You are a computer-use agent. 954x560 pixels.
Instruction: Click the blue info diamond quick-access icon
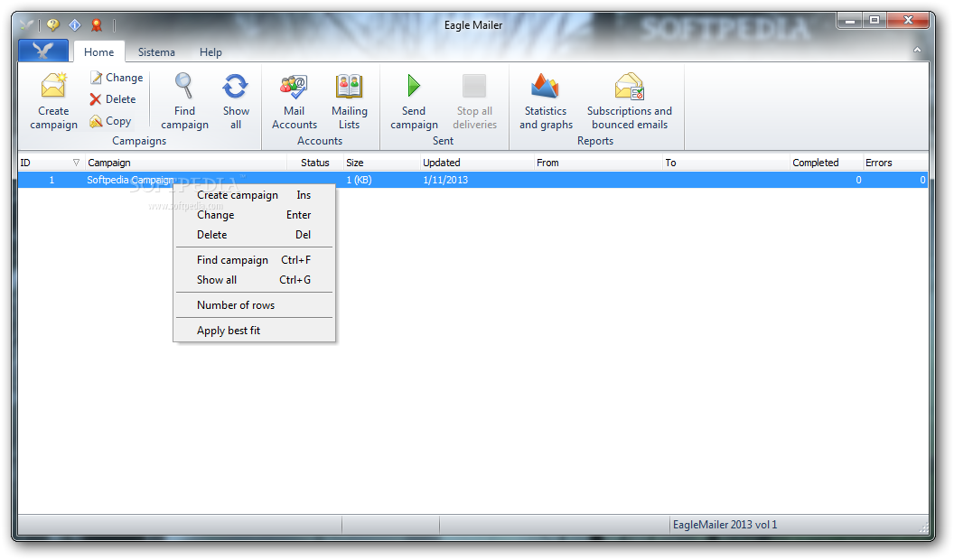(75, 25)
